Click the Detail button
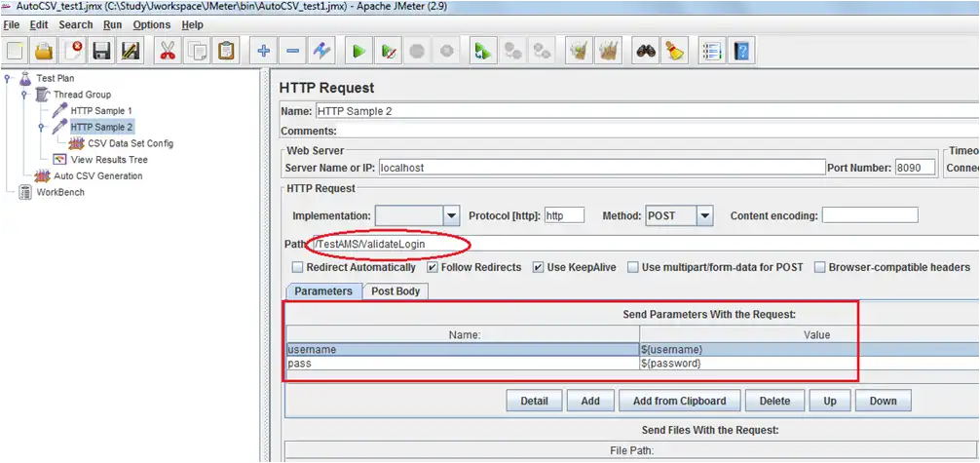This screenshot has height=463, width=980. [x=535, y=401]
